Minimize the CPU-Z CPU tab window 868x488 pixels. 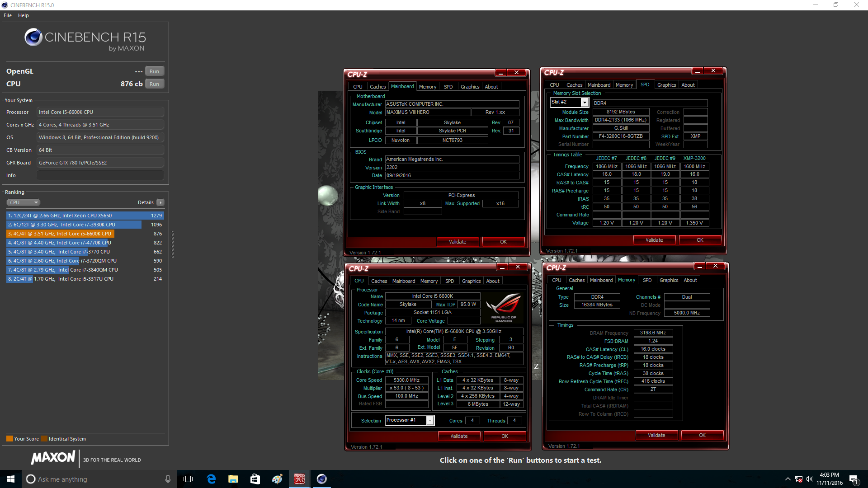[502, 267]
